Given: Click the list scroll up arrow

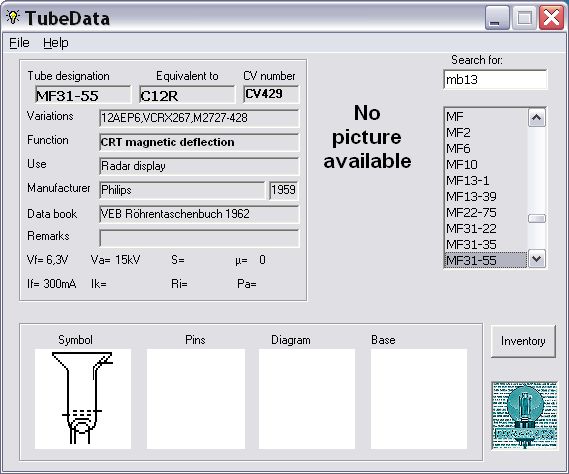Looking at the screenshot, I should 537,118.
